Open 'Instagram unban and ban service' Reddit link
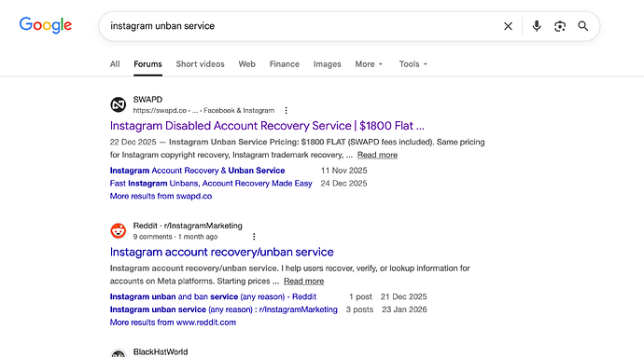This screenshot has height=357, width=644. coord(213,296)
